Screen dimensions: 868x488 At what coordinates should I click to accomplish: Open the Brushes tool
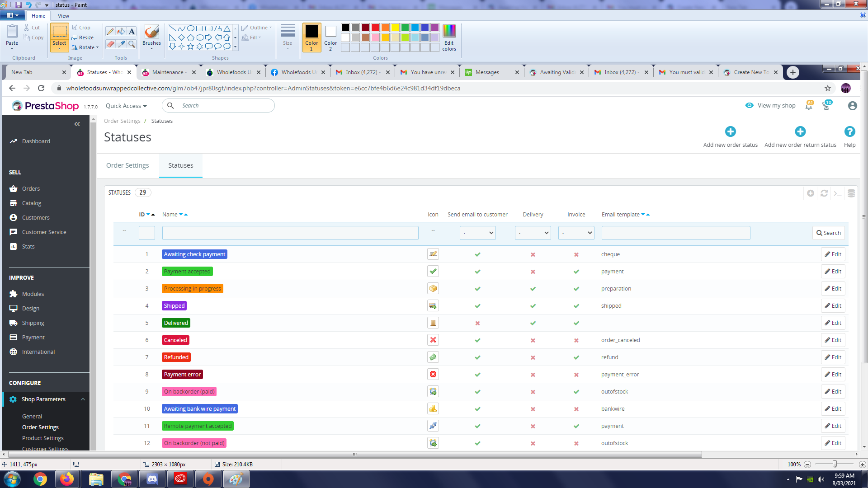(151, 36)
